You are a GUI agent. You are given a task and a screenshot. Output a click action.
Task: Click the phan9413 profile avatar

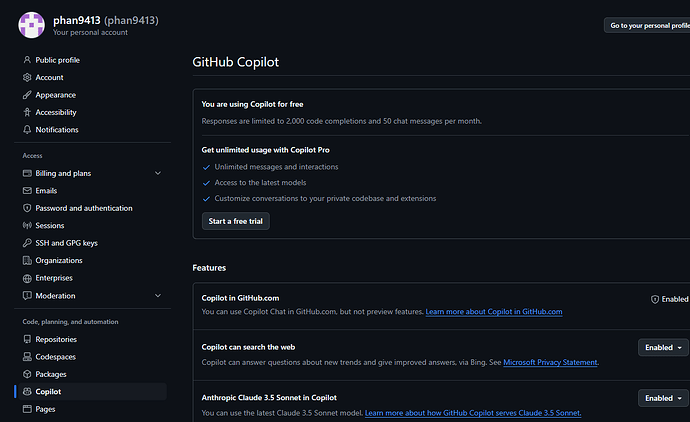pyautogui.click(x=32, y=25)
